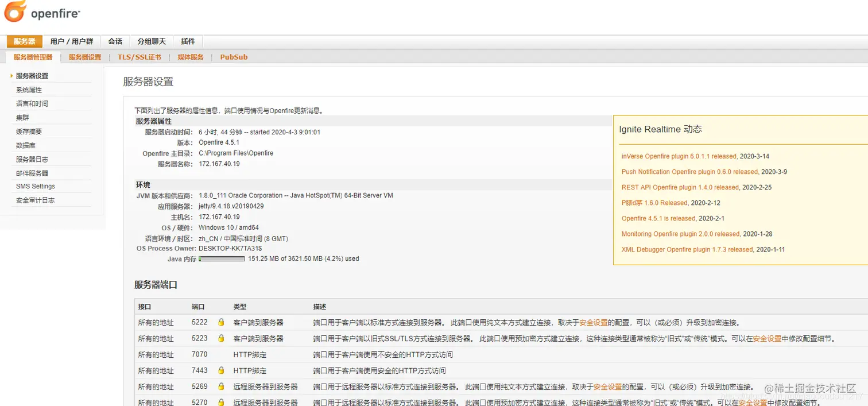Image resolution: width=868 pixels, height=406 pixels.
Task: Click port 7070 in the ports table
Action: pos(199,354)
